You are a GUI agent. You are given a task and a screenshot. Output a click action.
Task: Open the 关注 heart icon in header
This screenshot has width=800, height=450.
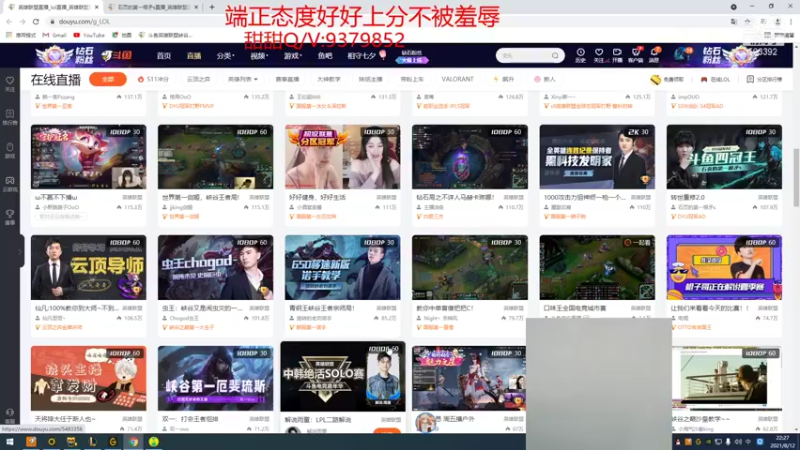pyautogui.click(x=599, y=55)
